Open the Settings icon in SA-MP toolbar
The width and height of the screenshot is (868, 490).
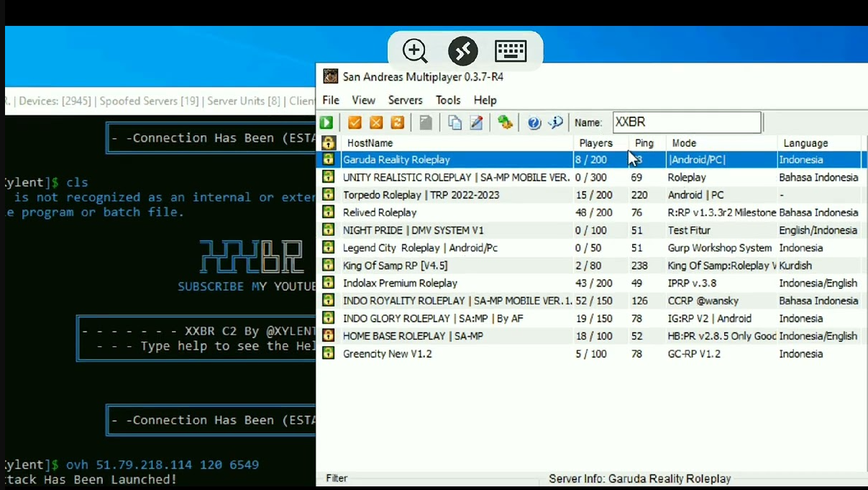(x=506, y=123)
